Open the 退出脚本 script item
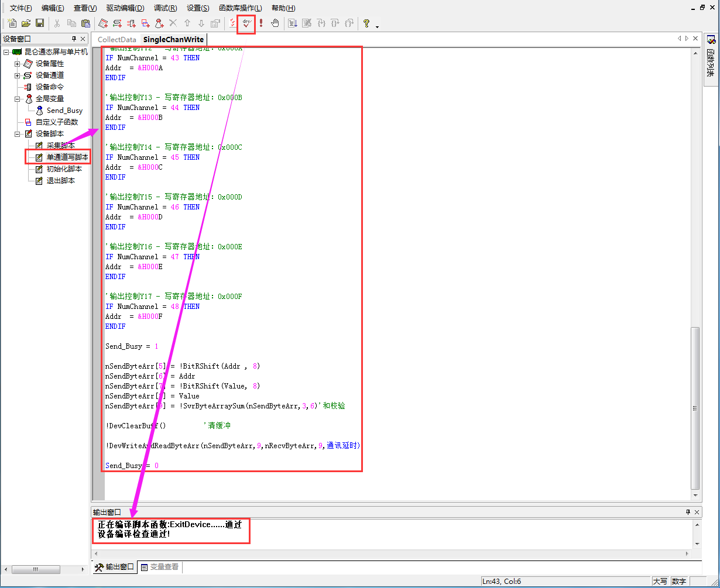Viewport: 720px width, 588px height. (x=61, y=180)
